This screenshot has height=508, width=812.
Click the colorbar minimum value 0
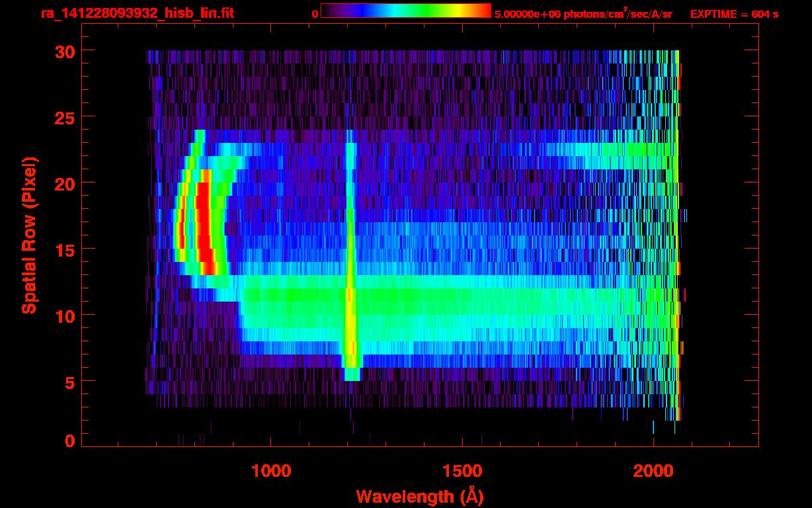[315, 14]
